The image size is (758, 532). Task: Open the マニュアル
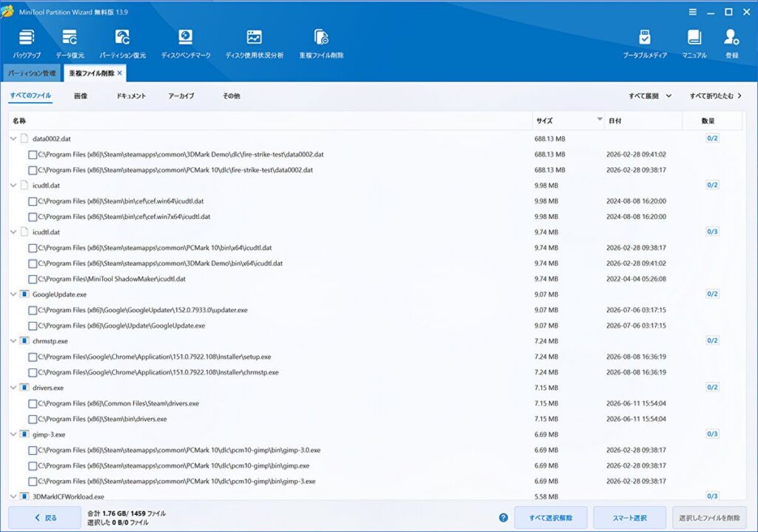click(x=694, y=44)
